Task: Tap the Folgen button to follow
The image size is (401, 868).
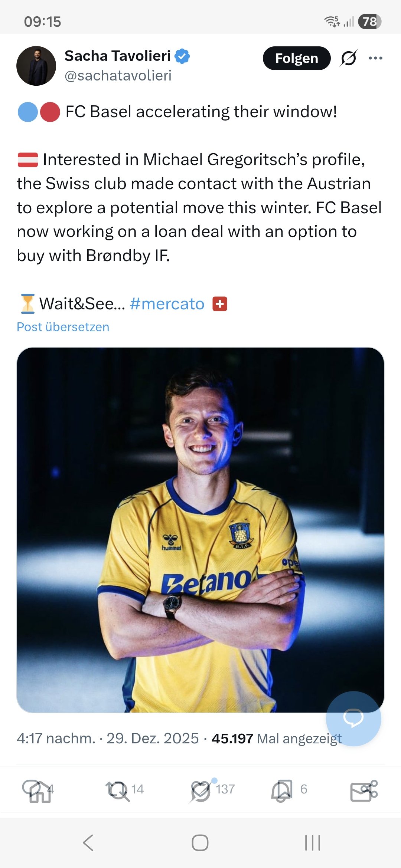Action: (296, 58)
